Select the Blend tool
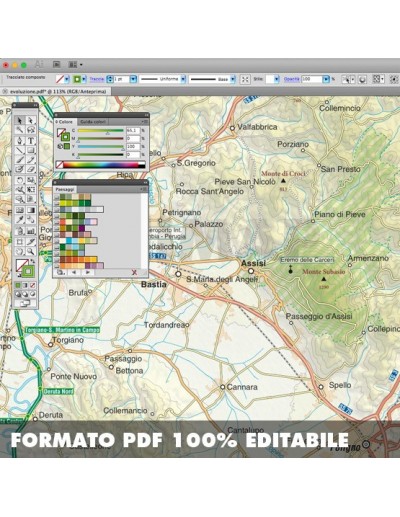Screen dimensions: 400x517 pos(31,219)
